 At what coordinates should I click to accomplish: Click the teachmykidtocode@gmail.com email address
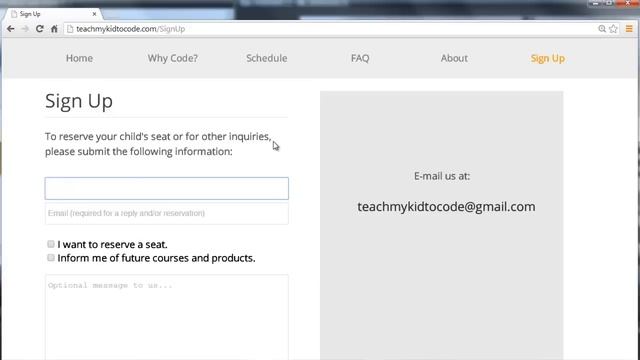[x=446, y=207]
